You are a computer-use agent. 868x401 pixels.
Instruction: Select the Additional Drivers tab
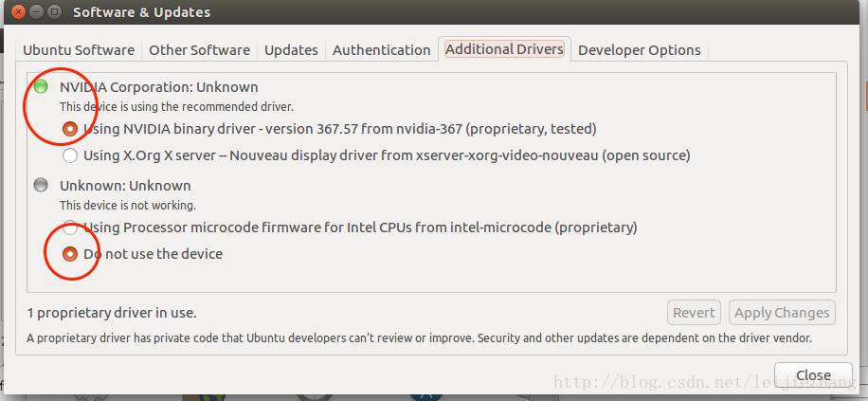coord(504,49)
